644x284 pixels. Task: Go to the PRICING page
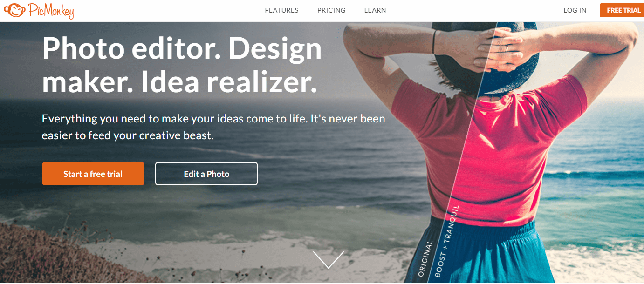pyautogui.click(x=331, y=10)
